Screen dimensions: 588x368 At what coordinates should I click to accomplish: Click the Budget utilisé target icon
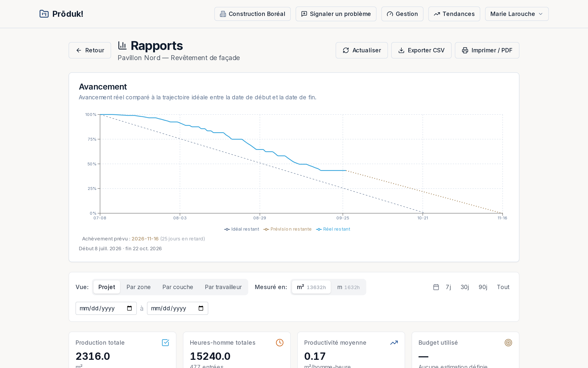click(x=508, y=342)
